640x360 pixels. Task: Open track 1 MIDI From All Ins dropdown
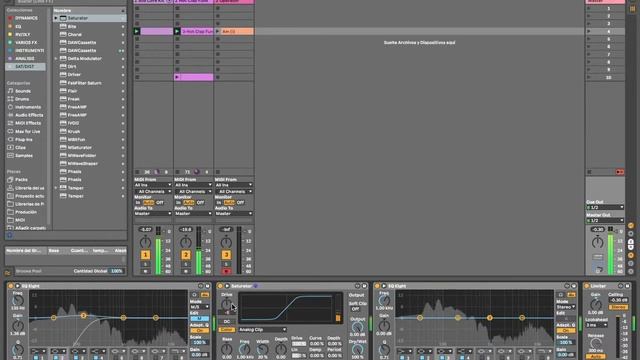pos(153,185)
